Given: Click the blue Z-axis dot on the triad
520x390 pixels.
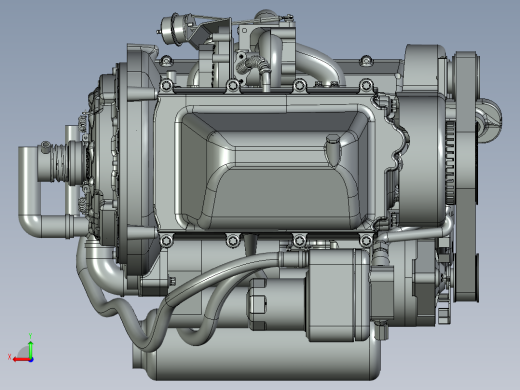Looking at the screenshot, I should 31,360.
